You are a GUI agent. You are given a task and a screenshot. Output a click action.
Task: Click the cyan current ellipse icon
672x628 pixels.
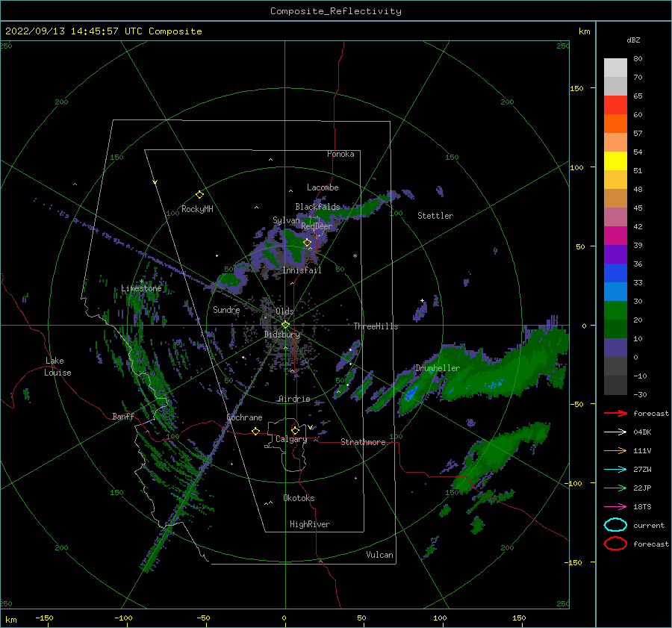click(x=615, y=525)
